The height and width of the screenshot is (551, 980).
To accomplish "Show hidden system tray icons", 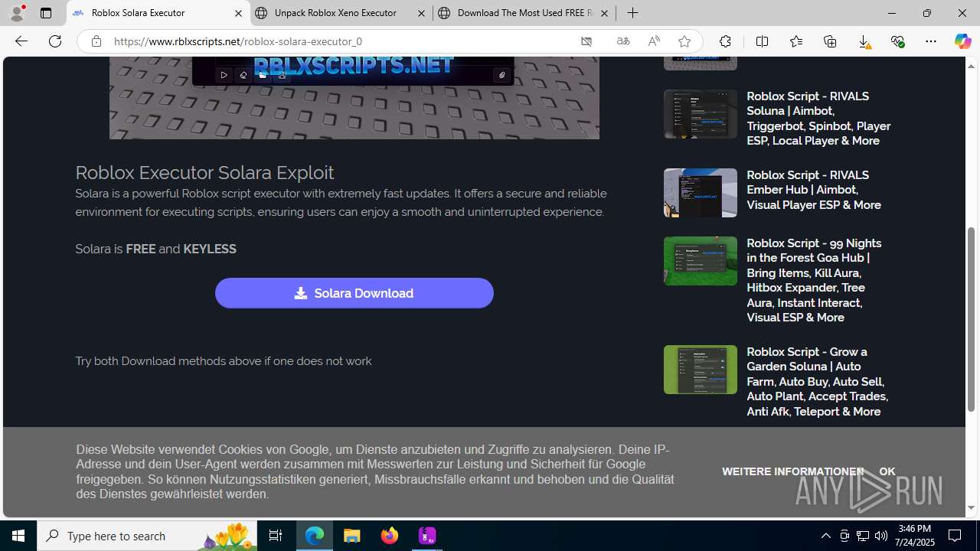I will coord(825,536).
